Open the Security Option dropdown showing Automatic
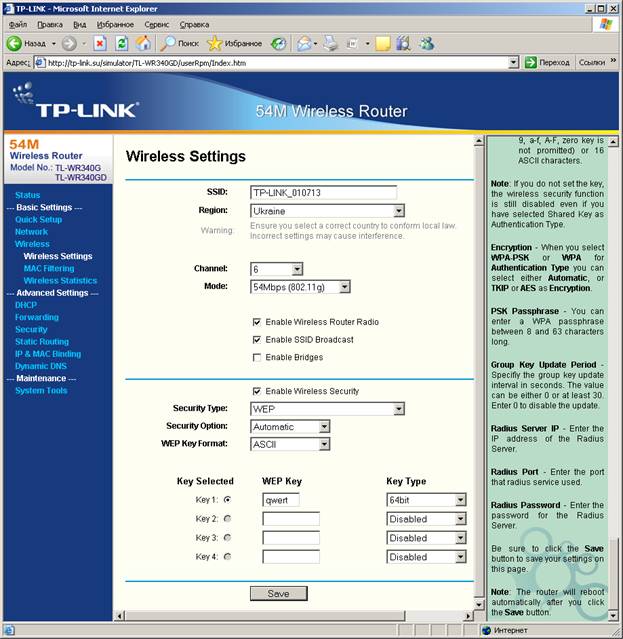This screenshot has height=639, width=623. pyautogui.click(x=290, y=427)
